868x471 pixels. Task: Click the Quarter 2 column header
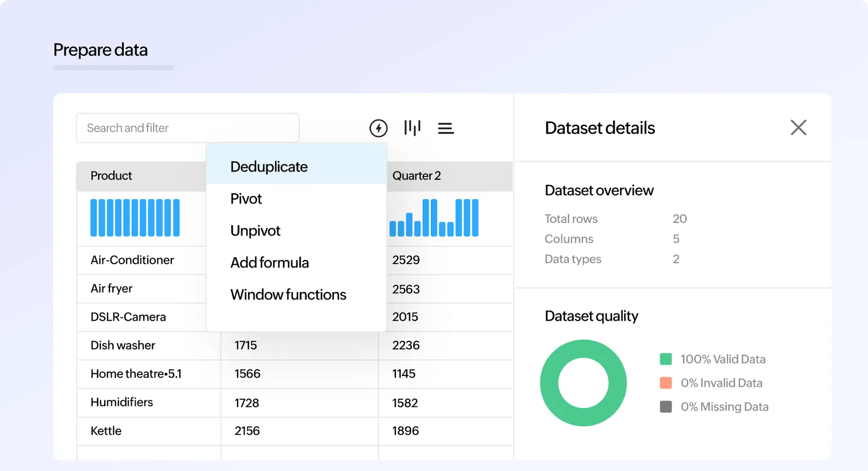(x=450, y=176)
